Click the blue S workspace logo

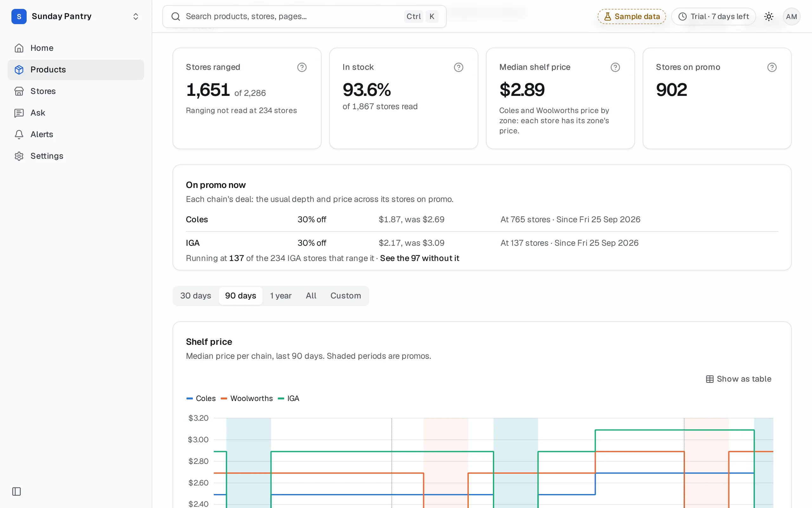[19, 17]
